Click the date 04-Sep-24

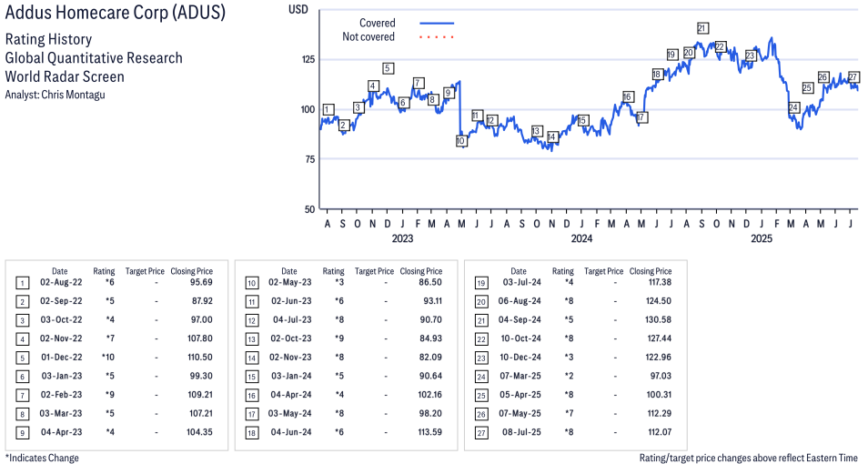click(520, 320)
